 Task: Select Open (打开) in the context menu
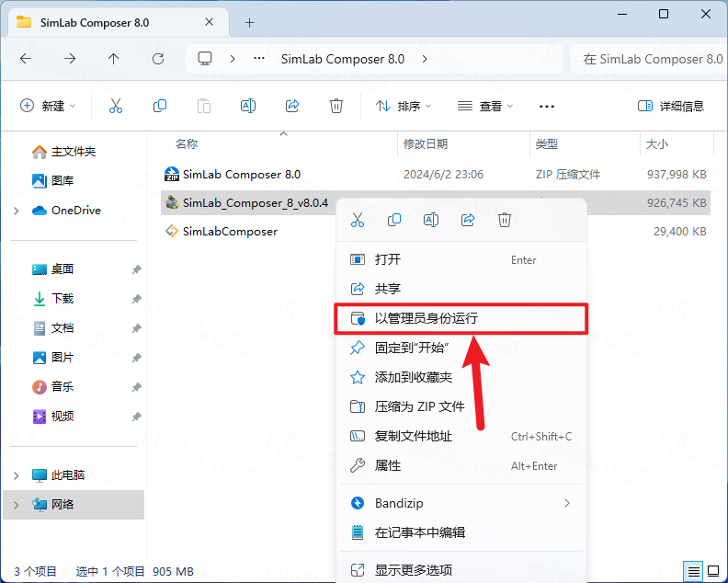pos(461,259)
